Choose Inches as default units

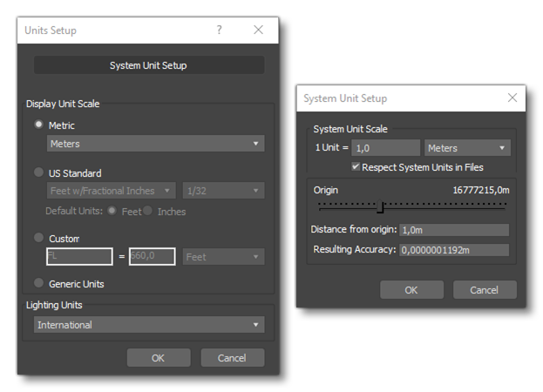[x=147, y=211]
